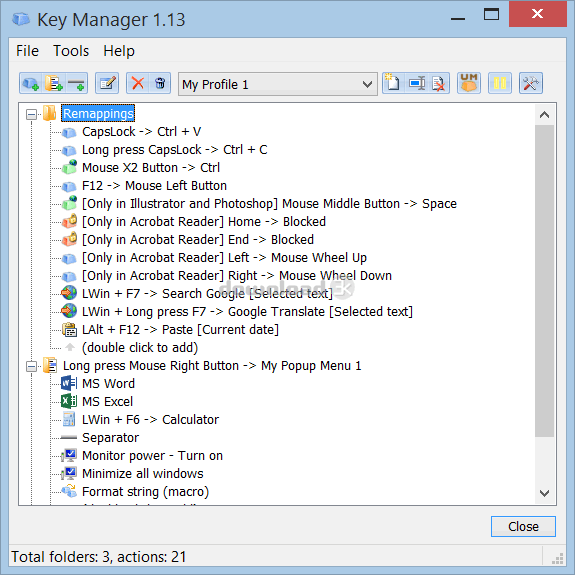The width and height of the screenshot is (575, 575).
Task: Create a new profile with page icon
Action: (x=392, y=83)
